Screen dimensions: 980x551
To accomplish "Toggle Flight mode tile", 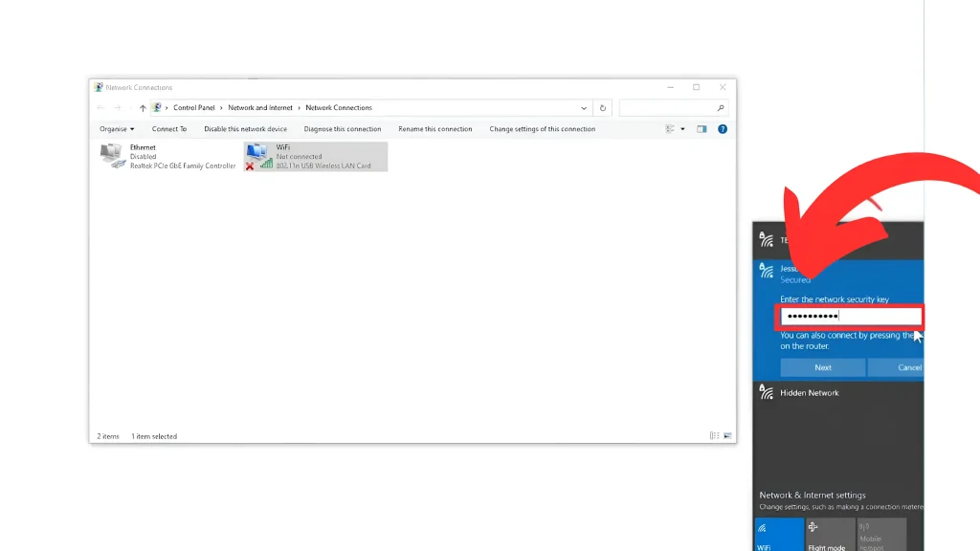I will point(830,535).
